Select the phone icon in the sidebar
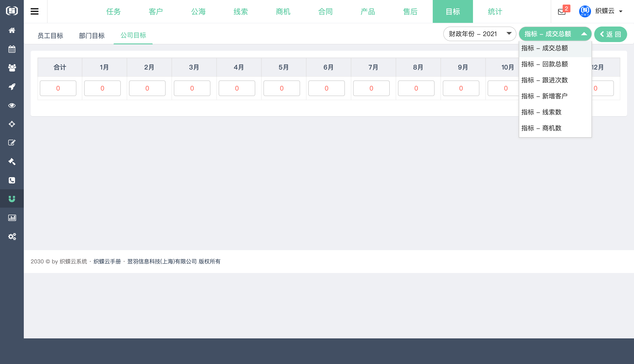The width and height of the screenshot is (634, 364). coord(12,180)
